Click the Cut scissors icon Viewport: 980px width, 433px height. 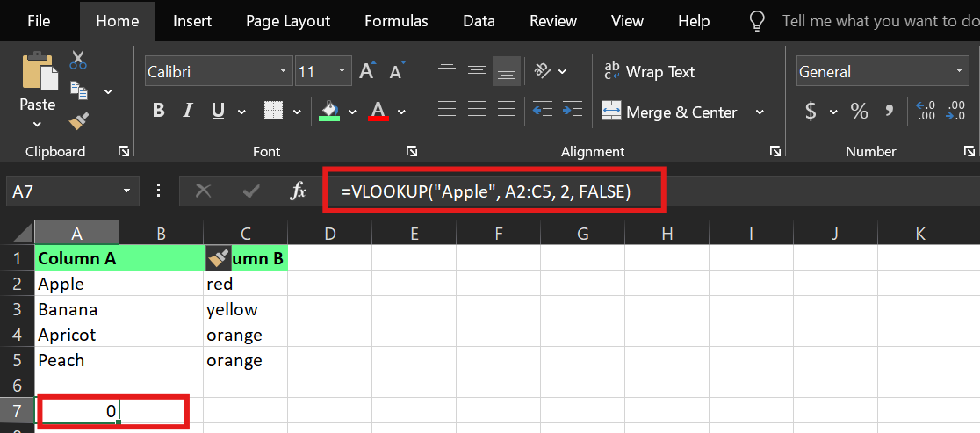(79, 60)
